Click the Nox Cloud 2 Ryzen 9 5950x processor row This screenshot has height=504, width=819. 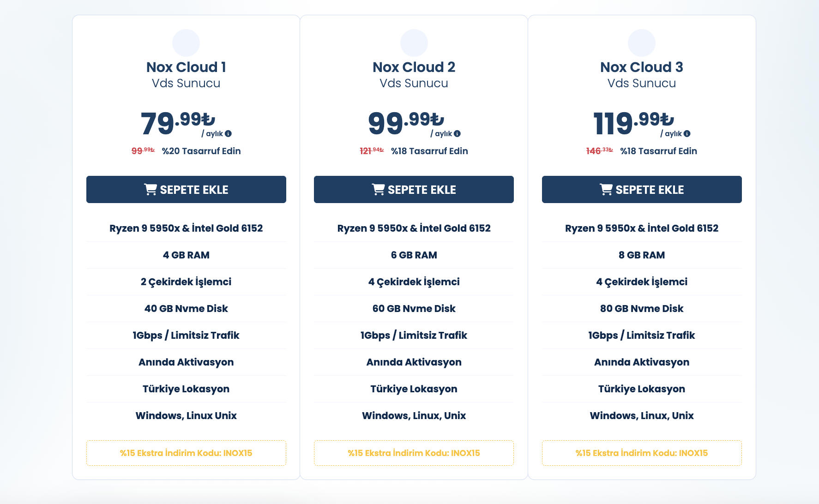coord(414,228)
